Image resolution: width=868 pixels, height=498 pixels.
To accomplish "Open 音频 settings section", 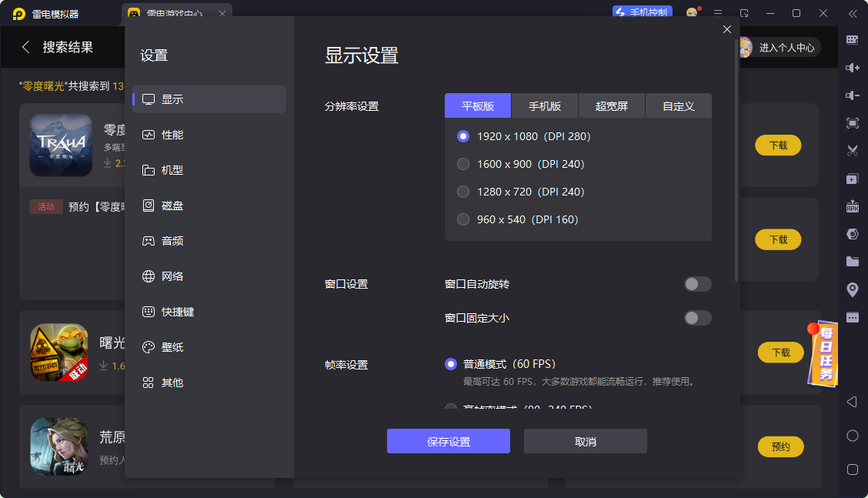I will click(x=209, y=241).
